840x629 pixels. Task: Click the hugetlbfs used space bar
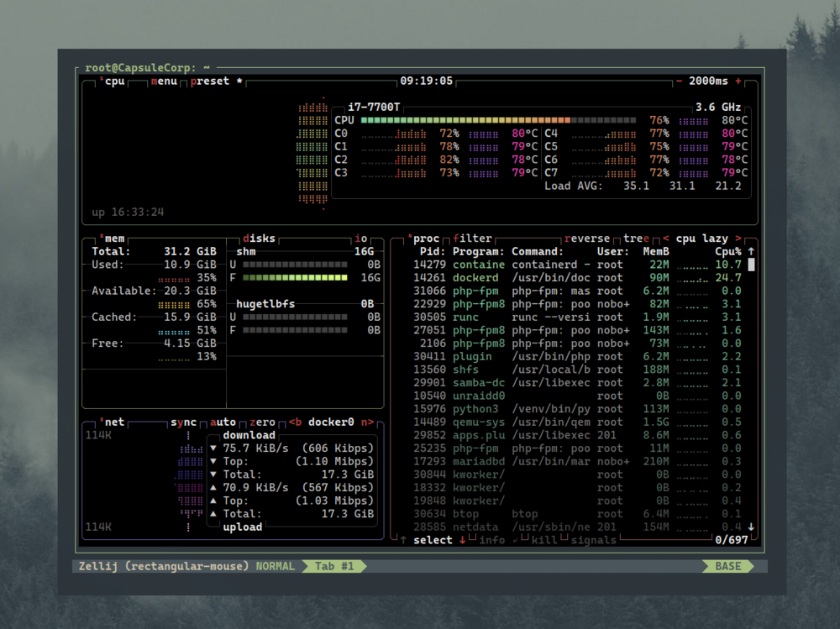295,317
